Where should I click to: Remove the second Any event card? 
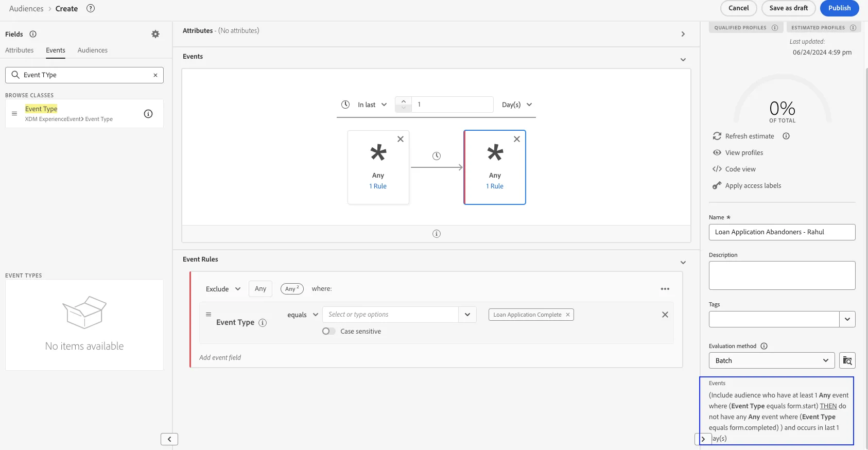tap(517, 139)
